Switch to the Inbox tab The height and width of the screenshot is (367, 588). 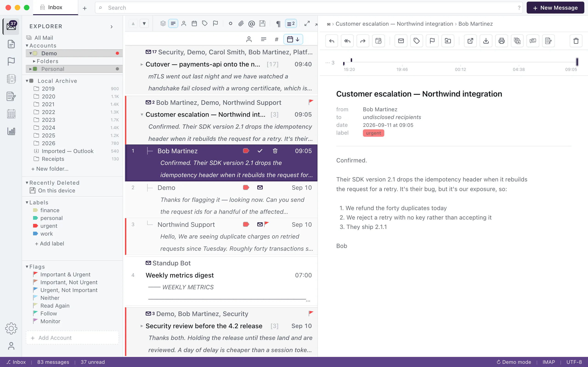click(x=55, y=8)
